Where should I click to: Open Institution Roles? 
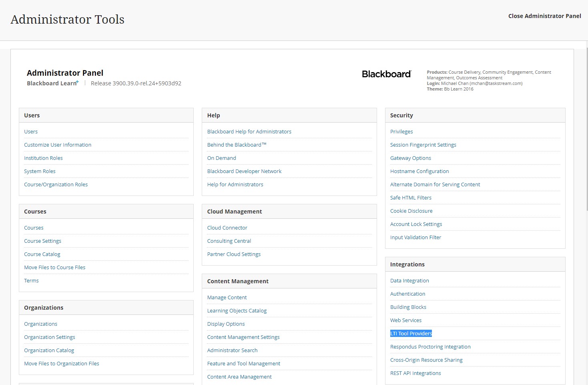(43, 158)
